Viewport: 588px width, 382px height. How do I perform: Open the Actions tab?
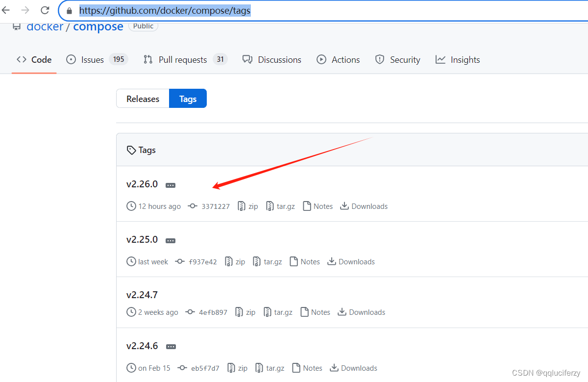[338, 60]
